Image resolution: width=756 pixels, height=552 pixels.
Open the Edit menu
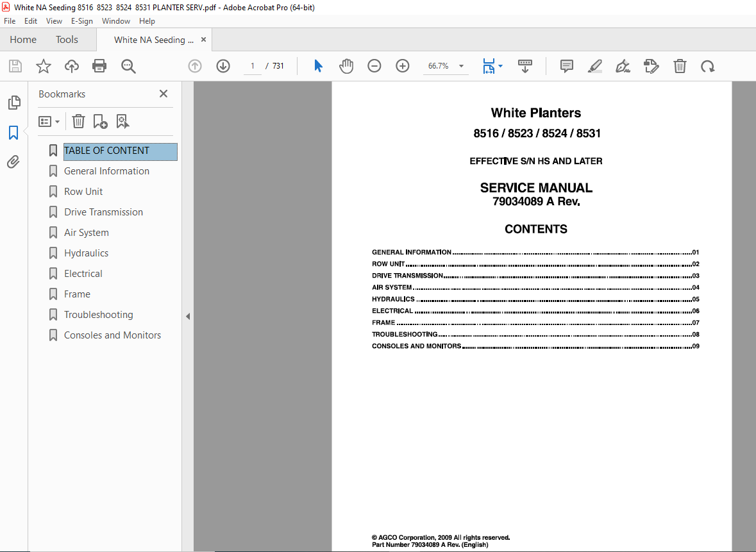(31, 21)
